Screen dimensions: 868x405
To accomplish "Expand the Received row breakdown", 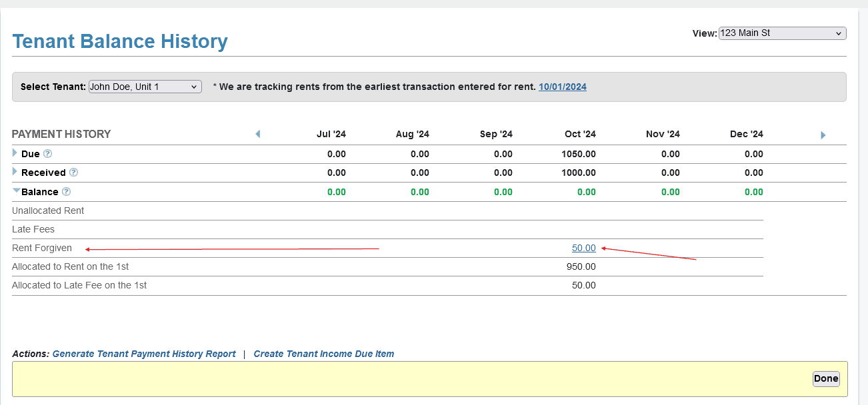I will [15, 172].
